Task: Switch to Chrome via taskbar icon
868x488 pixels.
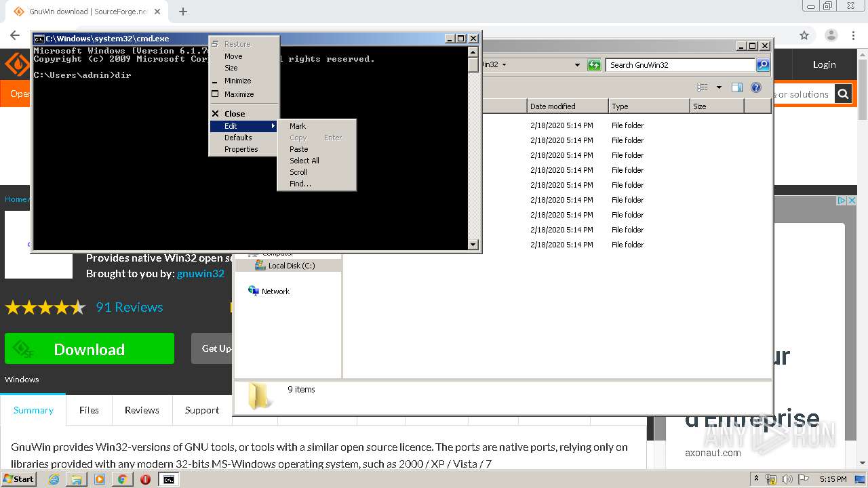Action: 122,479
